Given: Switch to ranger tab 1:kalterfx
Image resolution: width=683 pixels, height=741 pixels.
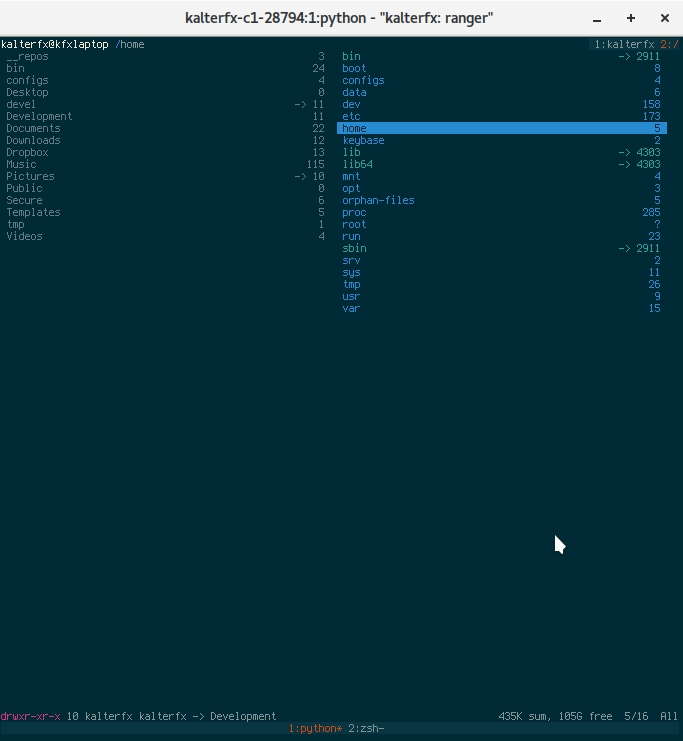Looking at the screenshot, I should tap(624, 44).
